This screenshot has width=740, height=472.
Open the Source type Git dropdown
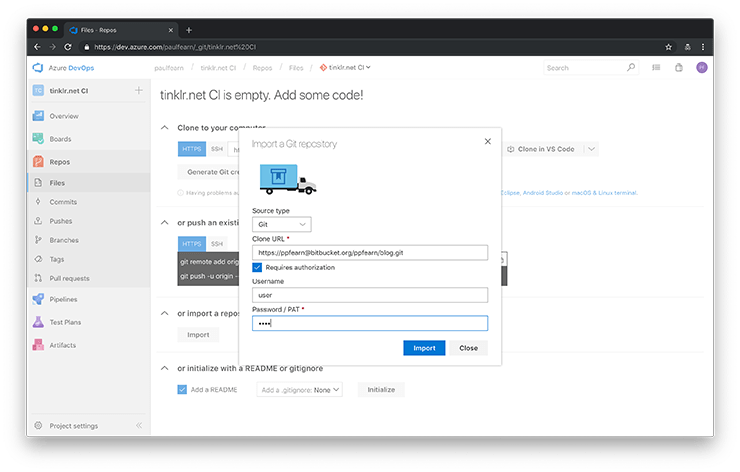[281, 224]
